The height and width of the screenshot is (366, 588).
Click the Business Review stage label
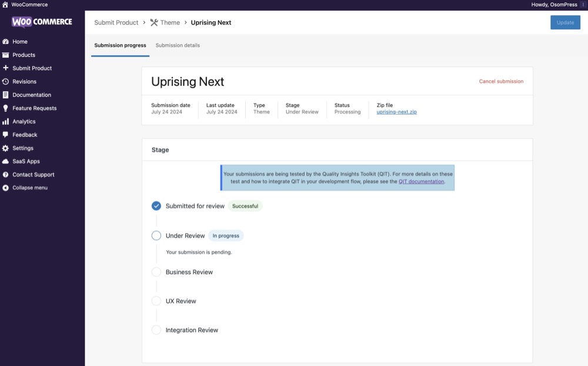pos(189,272)
